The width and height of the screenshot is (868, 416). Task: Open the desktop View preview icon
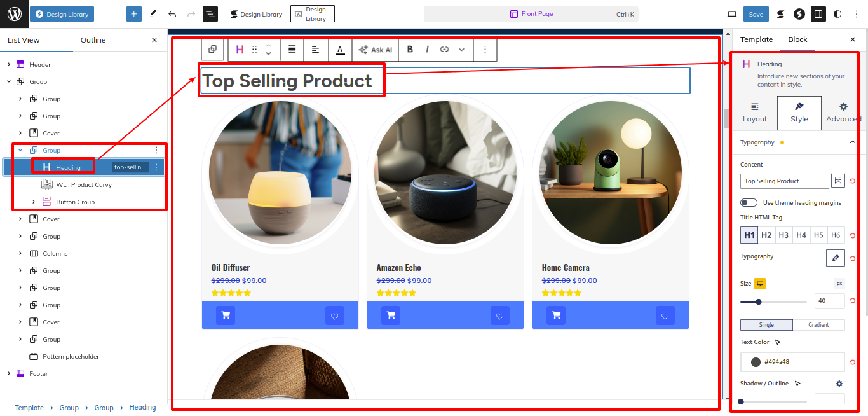(x=732, y=14)
